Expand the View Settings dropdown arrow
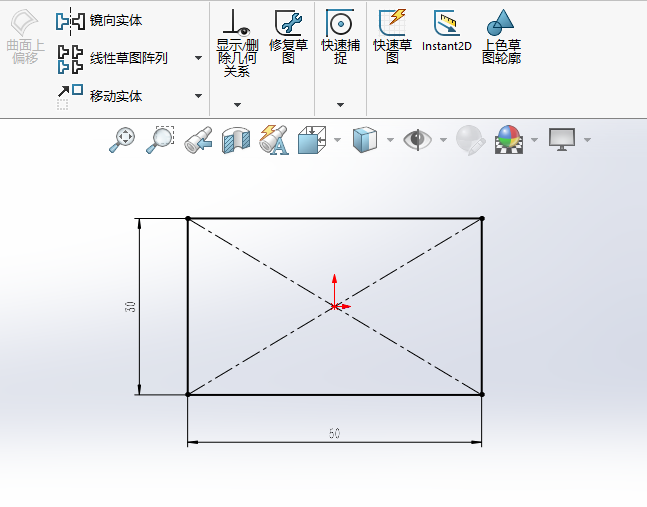The image size is (647, 507). pyautogui.click(x=587, y=140)
